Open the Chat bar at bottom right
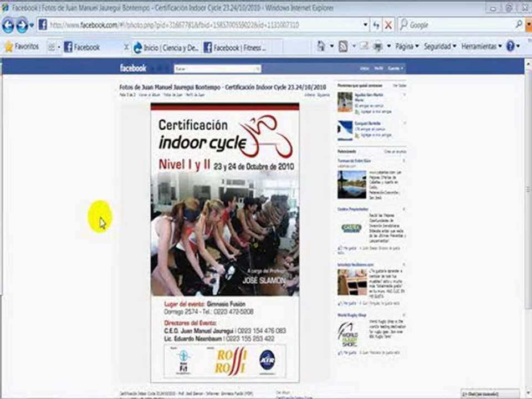Image resolution: width=532 pixels, height=399 pixels. coord(490,394)
